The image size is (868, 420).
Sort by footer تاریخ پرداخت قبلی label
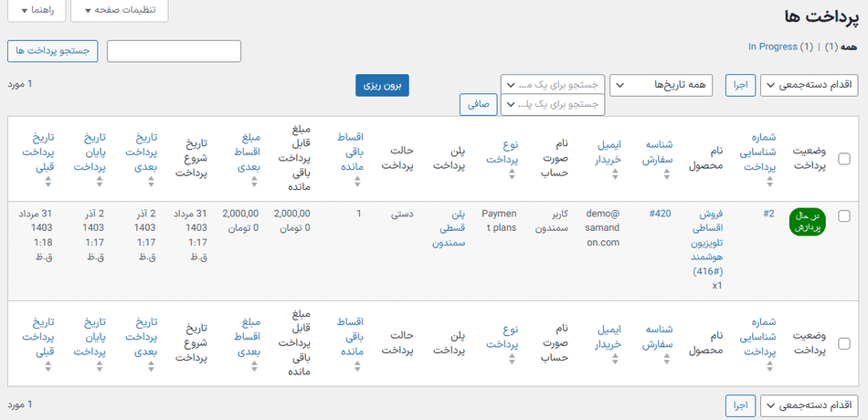(38, 336)
